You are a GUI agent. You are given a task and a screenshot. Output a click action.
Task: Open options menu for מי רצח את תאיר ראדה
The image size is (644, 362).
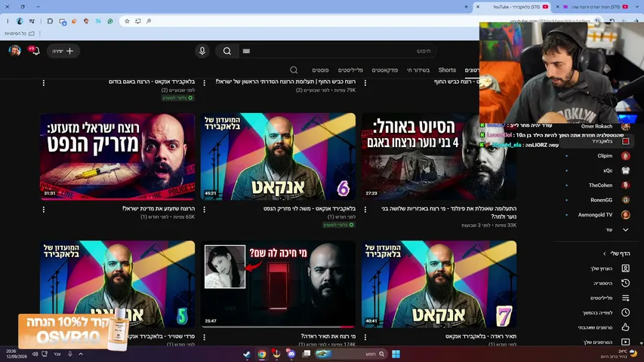pos(204,337)
